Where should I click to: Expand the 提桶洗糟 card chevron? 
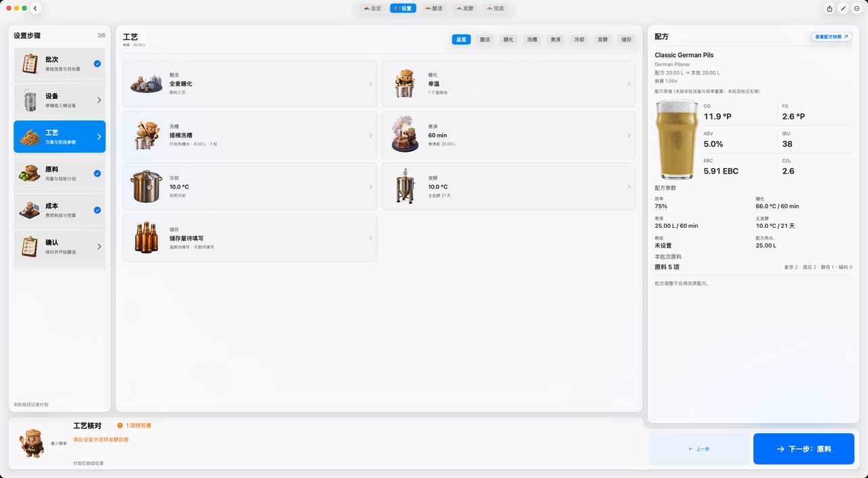pyautogui.click(x=370, y=135)
